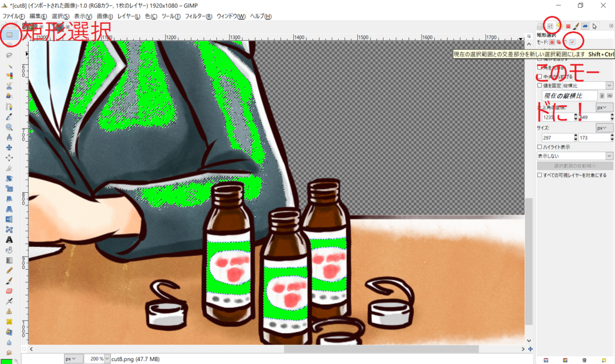Select the Rectangle Select tool
The width and height of the screenshot is (615, 364).
tap(10, 34)
